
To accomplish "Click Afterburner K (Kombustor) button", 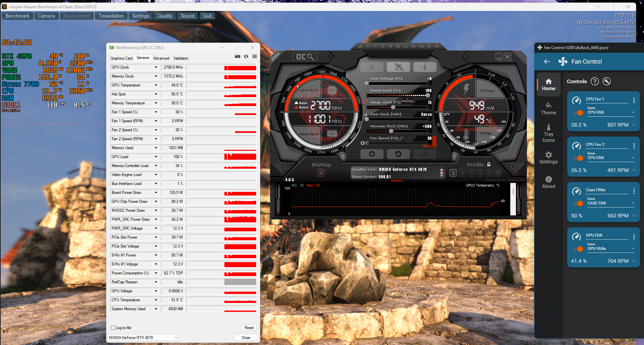I will click(372, 67).
